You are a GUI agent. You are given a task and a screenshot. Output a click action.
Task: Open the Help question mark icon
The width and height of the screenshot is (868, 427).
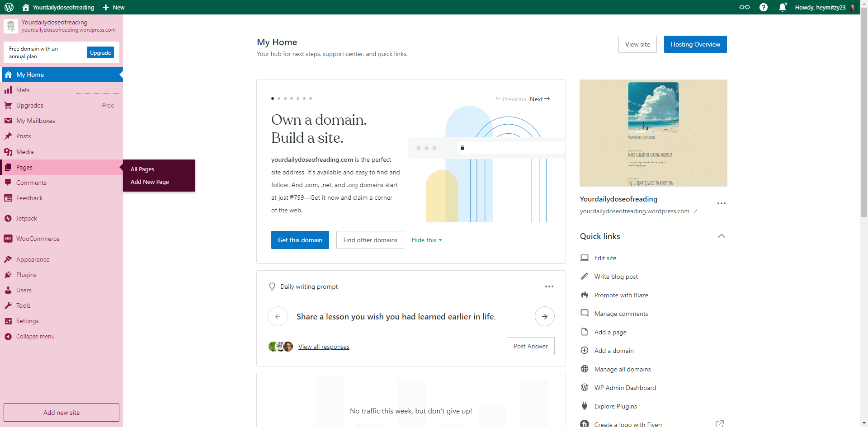[764, 7]
